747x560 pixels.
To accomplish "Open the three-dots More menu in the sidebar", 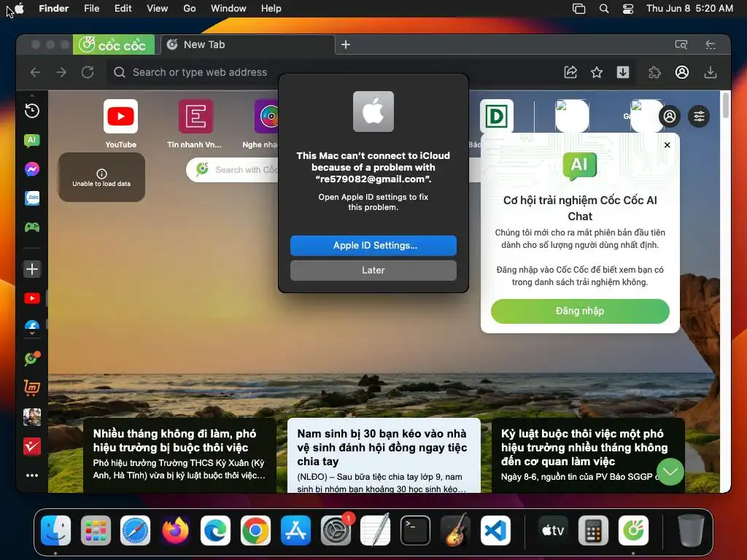I will pos(32,475).
